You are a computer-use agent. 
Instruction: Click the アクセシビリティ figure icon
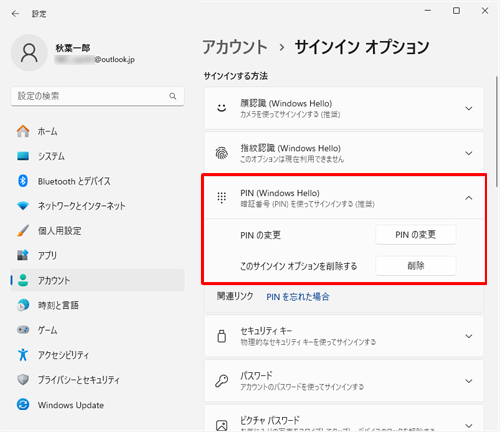pos(23,355)
